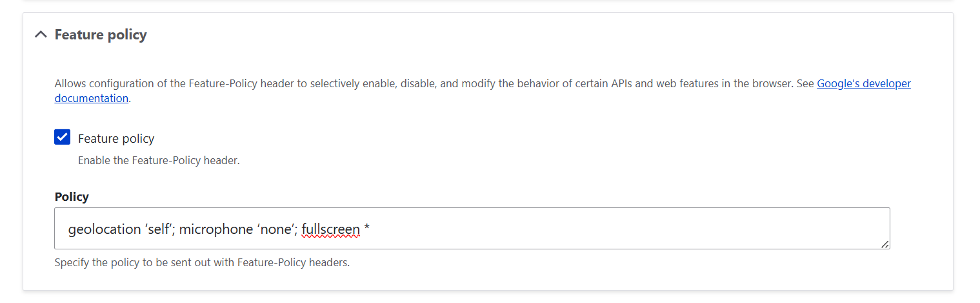
Task: Click the word "documentation" on the link's second line
Action: click(91, 99)
